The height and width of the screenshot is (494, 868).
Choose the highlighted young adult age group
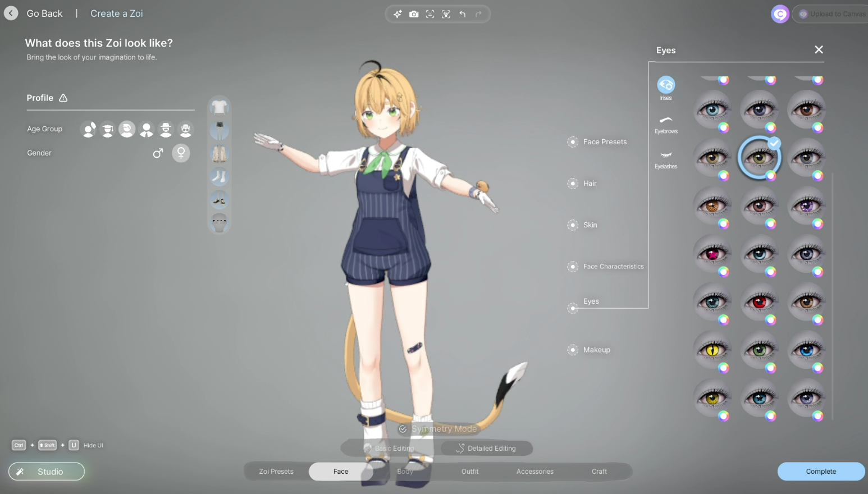tap(127, 130)
